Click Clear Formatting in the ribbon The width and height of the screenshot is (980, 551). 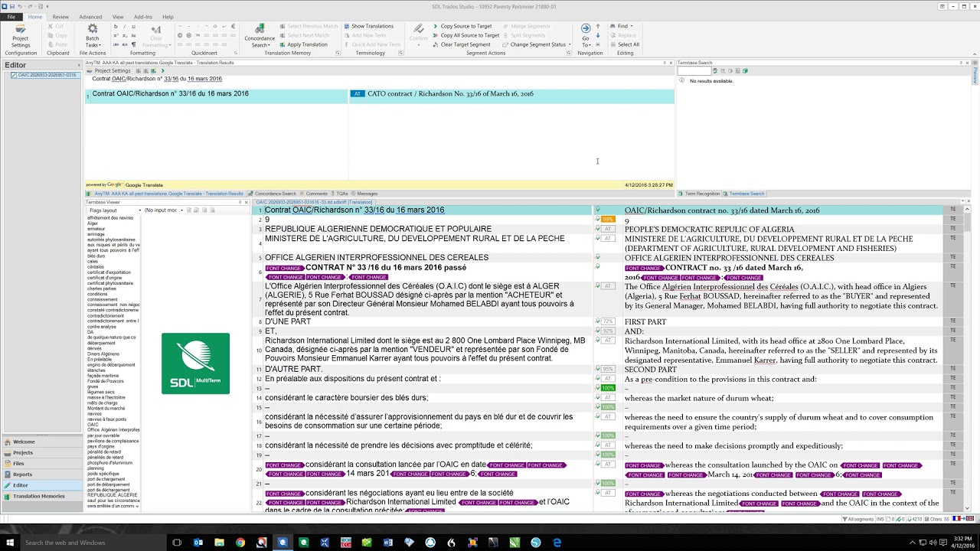(156, 36)
